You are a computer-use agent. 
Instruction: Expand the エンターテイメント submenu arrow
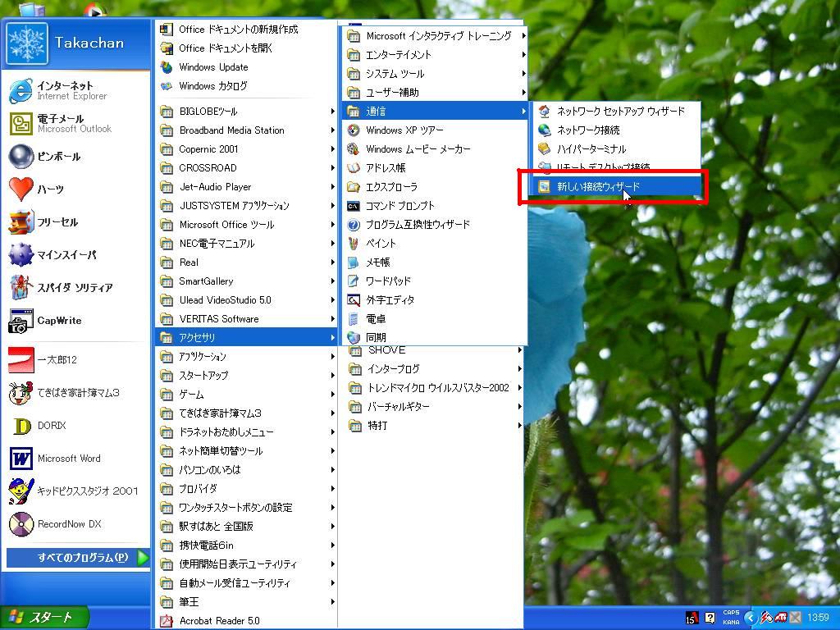coord(523,55)
